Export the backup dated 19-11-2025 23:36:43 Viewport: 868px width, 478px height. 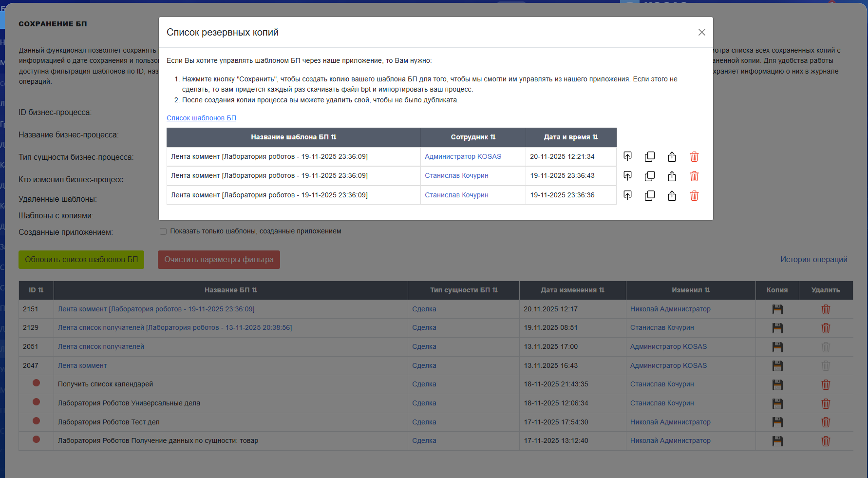pyautogui.click(x=672, y=176)
